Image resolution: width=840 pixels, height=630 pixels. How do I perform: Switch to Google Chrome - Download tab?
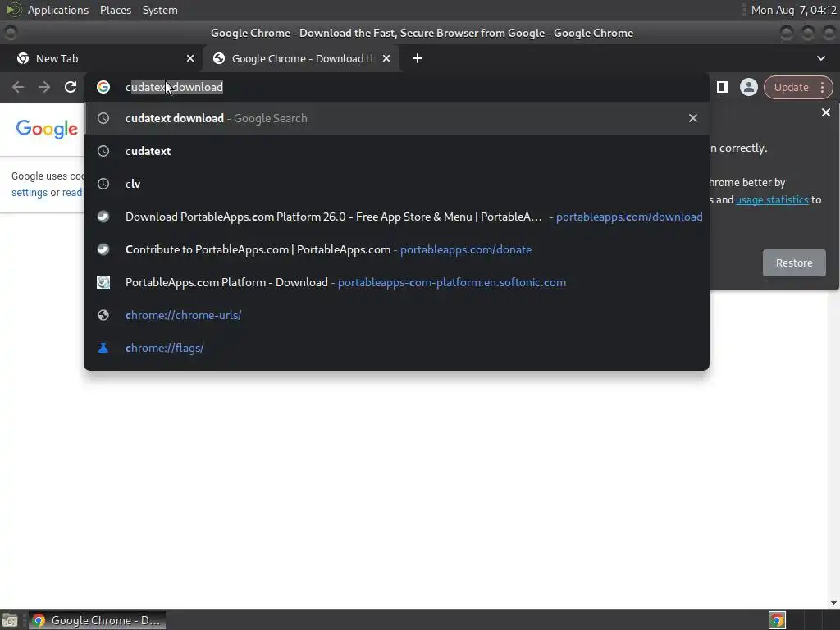(x=300, y=58)
